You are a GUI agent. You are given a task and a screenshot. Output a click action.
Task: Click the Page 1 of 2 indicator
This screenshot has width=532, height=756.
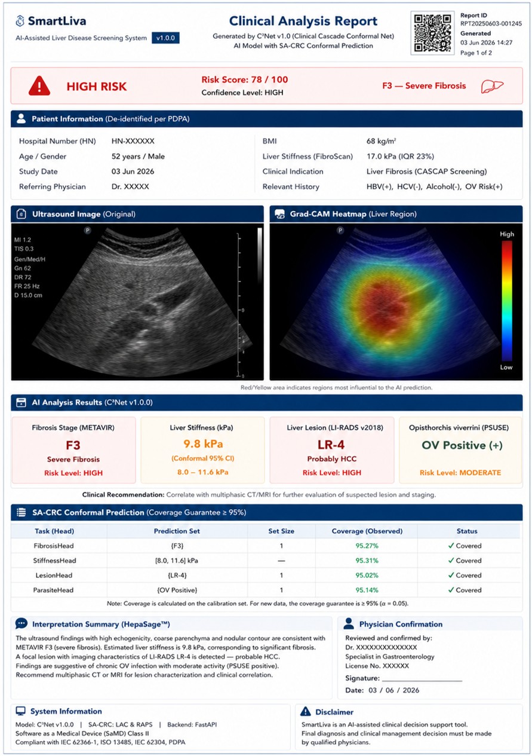click(476, 53)
